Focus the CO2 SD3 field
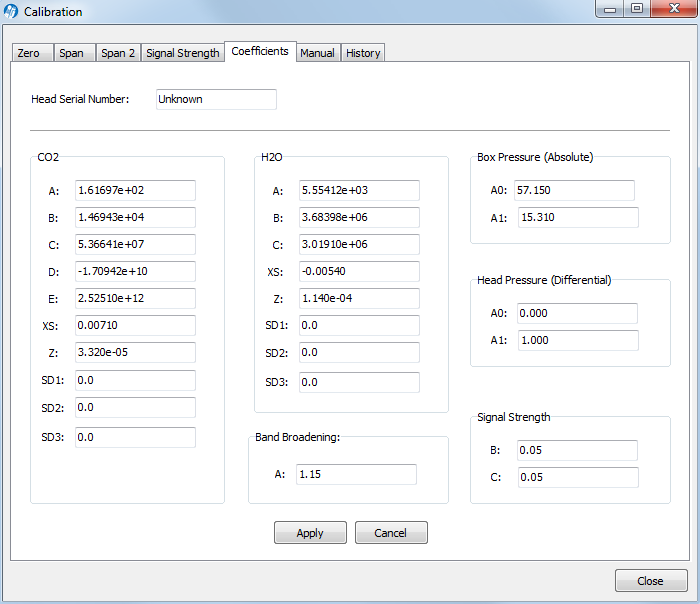Image resolution: width=700 pixels, height=604 pixels. pos(135,437)
